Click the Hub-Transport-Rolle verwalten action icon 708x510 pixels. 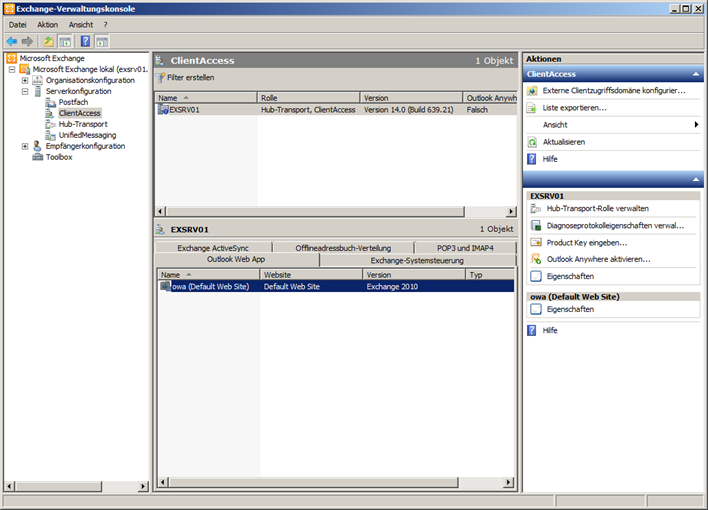tap(536, 209)
